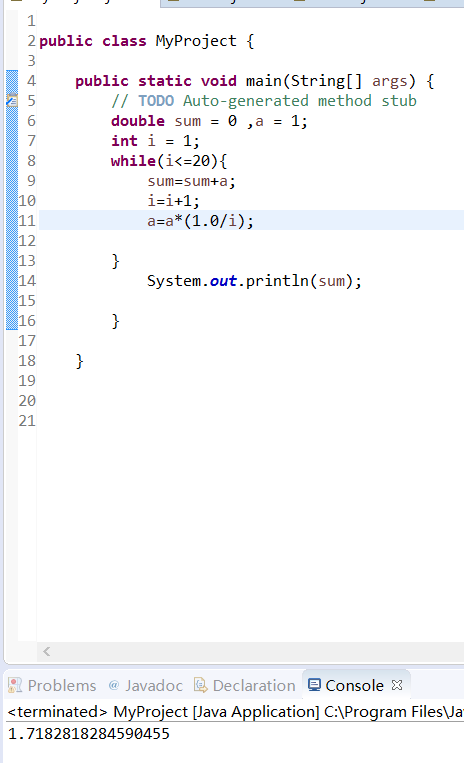Click the Javadoc @ icon
This screenshot has width=464, height=763.
114,685
